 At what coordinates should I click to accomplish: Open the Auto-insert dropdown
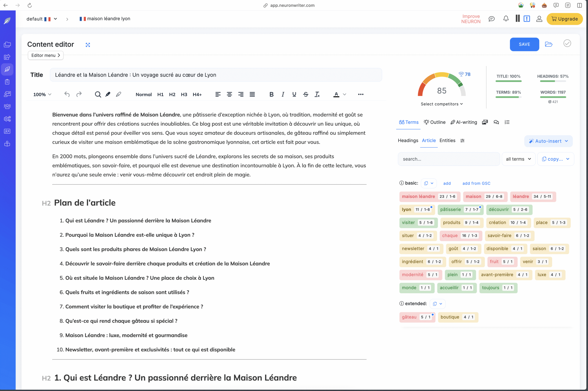pyautogui.click(x=548, y=141)
